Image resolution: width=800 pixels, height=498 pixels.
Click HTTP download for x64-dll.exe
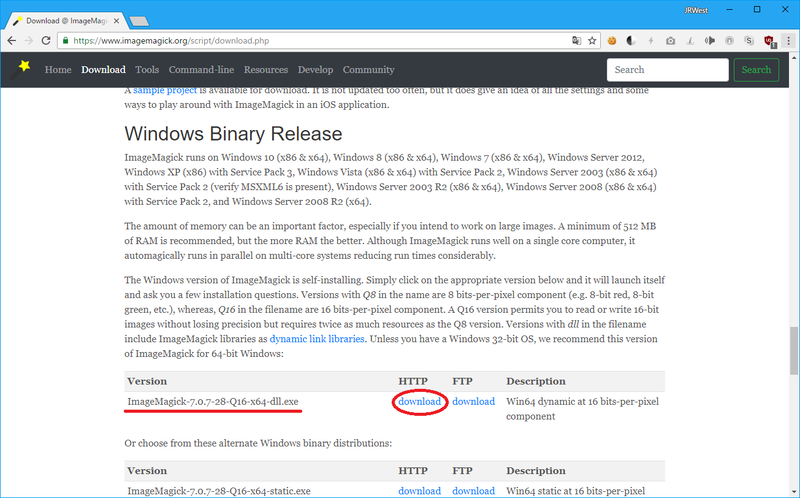pos(419,402)
